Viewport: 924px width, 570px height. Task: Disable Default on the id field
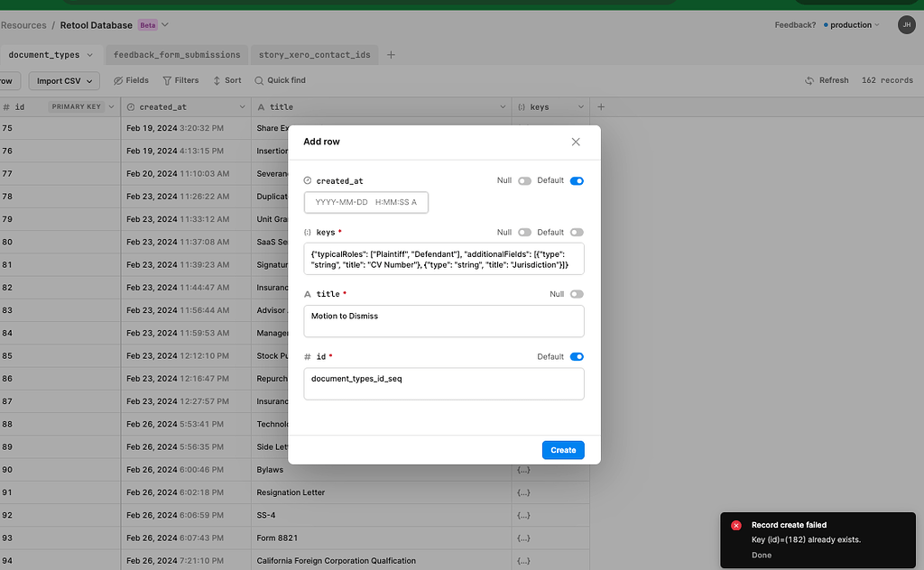pyautogui.click(x=576, y=356)
